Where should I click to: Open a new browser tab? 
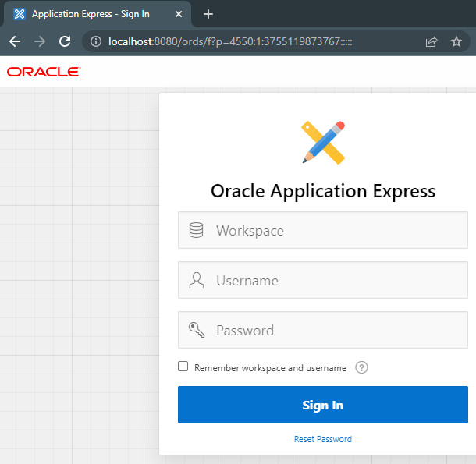click(208, 14)
